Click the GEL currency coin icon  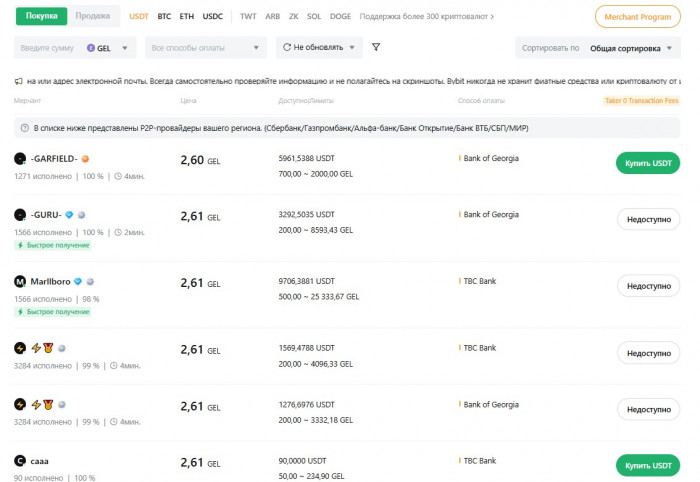tap(91, 48)
